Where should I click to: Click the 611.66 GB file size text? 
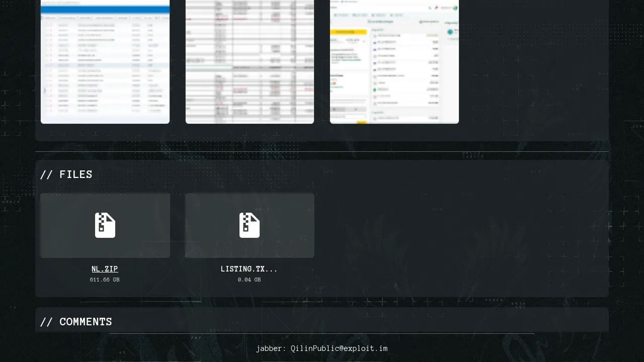point(105,280)
